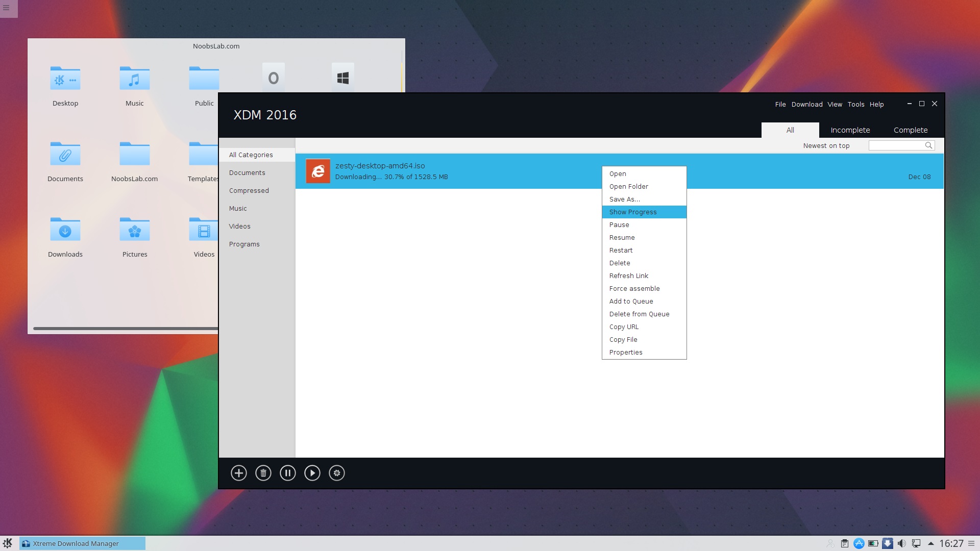This screenshot has width=980, height=551.
Task: Open the Help menu in XDM
Action: click(877, 104)
